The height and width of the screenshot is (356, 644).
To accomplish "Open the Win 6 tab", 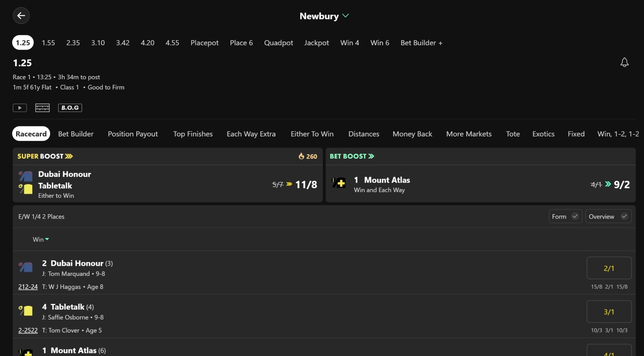I will tap(380, 43).
